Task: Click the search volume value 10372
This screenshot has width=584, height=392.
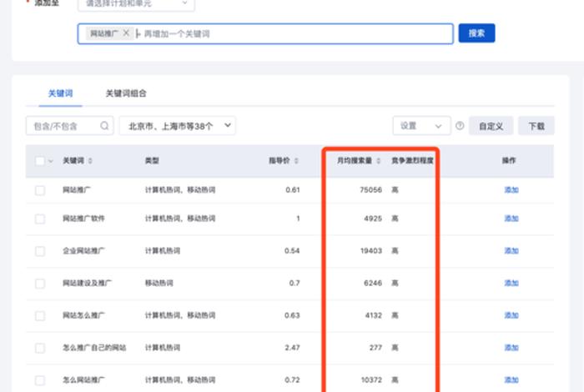Action: (x=372, y=379)
